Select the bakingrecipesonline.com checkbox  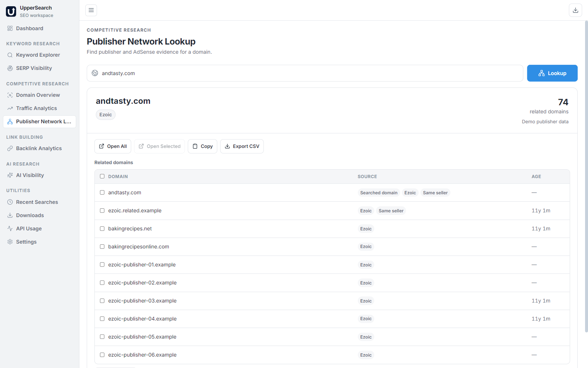[x=102, y=247]
